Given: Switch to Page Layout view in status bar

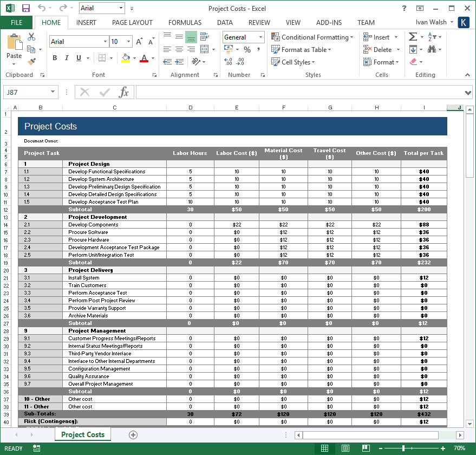Looking at the screenshot, I should 345,448.
